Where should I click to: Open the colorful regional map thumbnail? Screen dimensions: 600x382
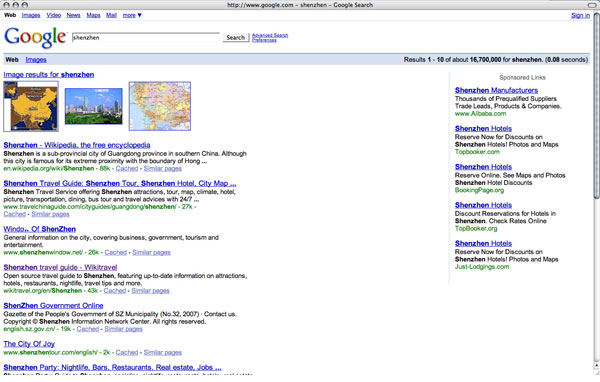click(x=160, y=106)
